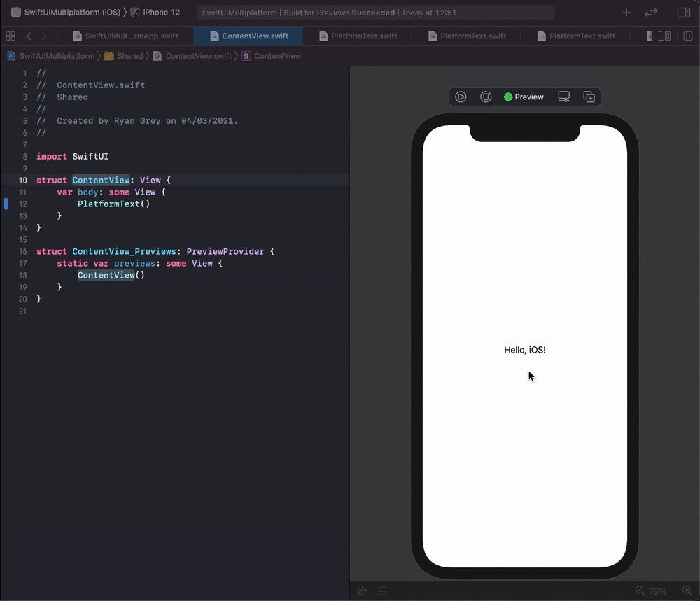Click the code review arrows icon in toolbar

click(x=650, y=12)
